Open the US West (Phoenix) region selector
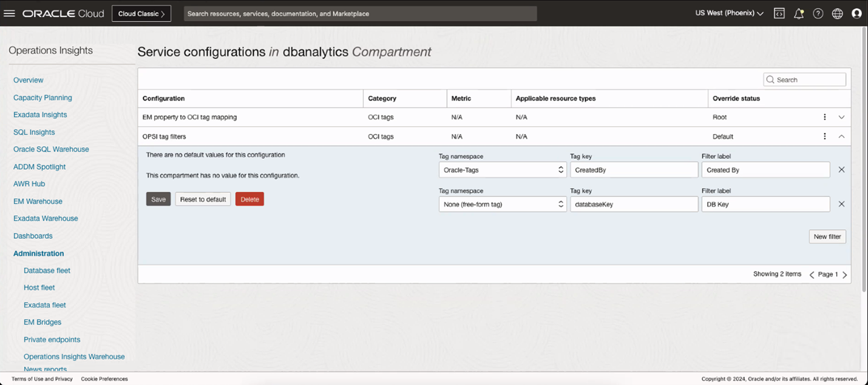This screenshot has width=868, height=385. (729, 13)
